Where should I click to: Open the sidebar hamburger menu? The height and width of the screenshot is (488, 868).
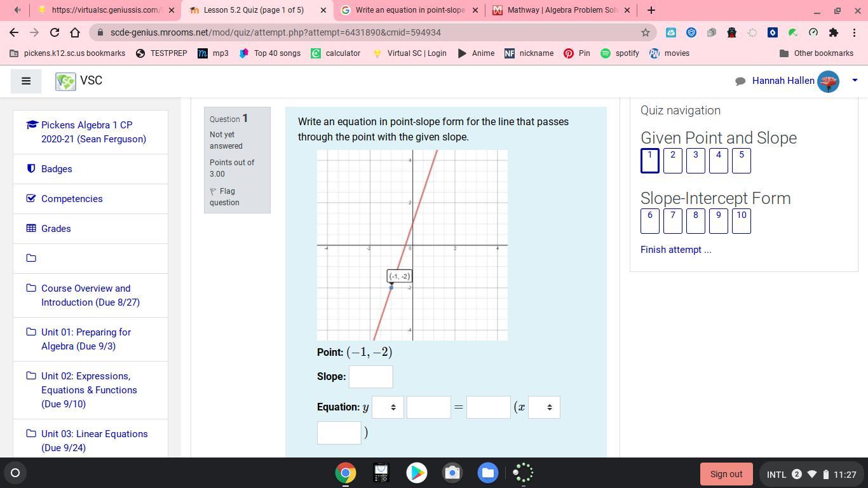26,81
